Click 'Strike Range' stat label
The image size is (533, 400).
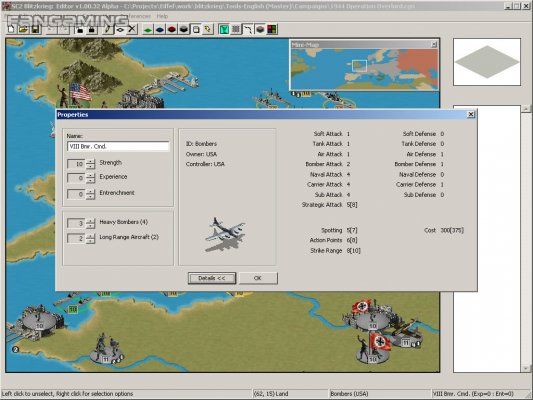pyautogui.click(x=326, y=251)
